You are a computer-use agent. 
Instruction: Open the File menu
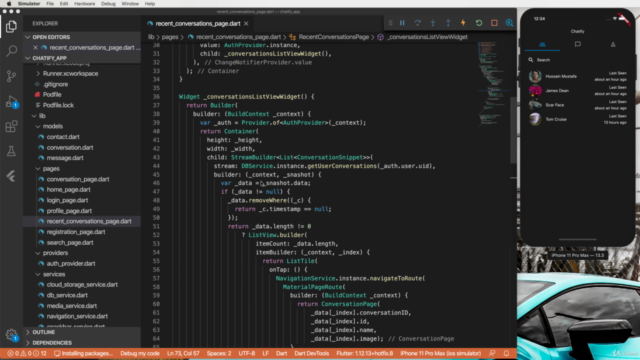(x=50, y=4)
